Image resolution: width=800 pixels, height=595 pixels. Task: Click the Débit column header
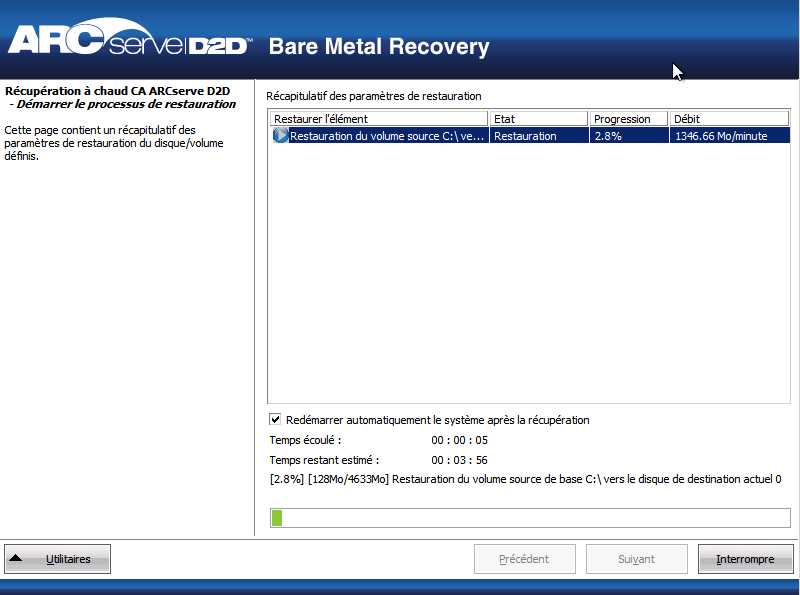point(729,118)
